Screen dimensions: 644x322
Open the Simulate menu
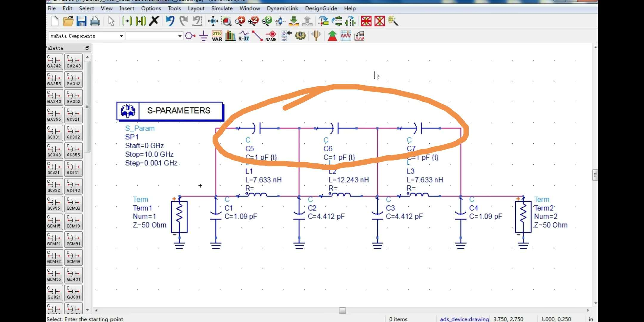click(x=222, y=8)
